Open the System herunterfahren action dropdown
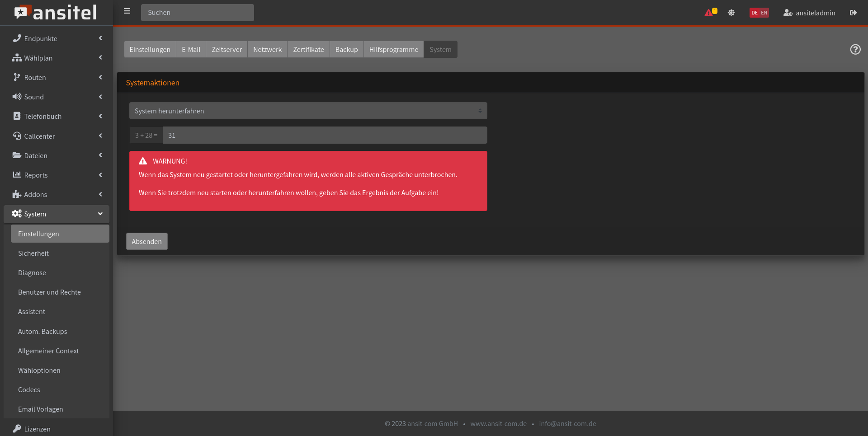The height and width of the screenshot is (436, 868). pos(308,111)
